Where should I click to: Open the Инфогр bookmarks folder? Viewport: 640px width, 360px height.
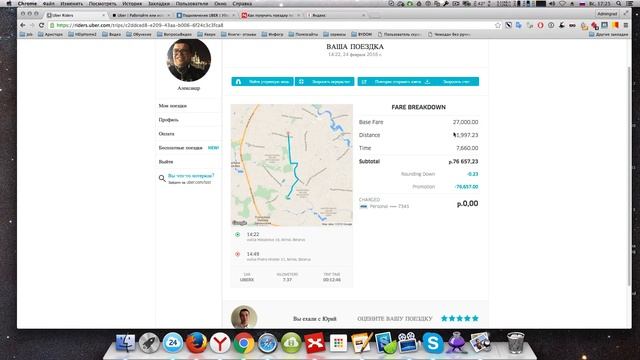[x=273, y=34]
